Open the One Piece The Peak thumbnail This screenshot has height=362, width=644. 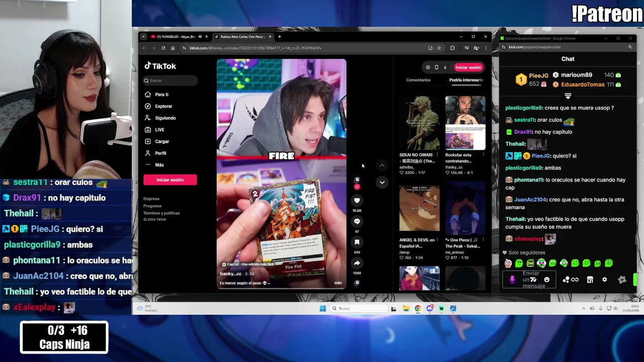coord(465,208)
